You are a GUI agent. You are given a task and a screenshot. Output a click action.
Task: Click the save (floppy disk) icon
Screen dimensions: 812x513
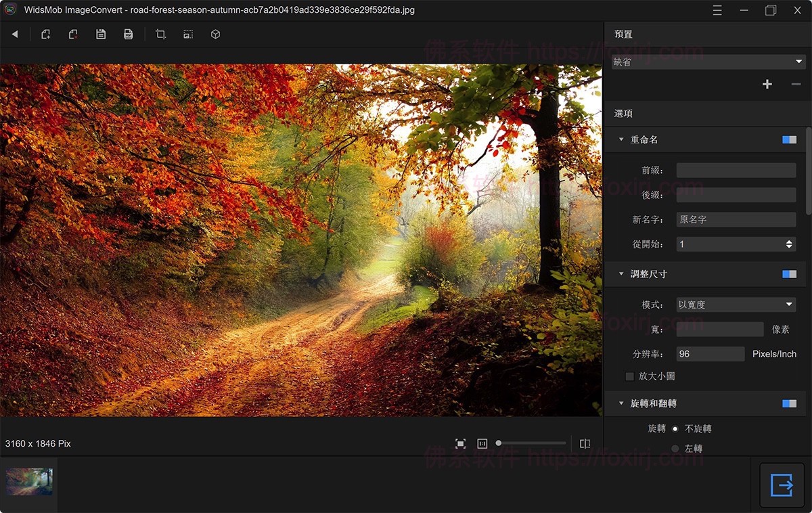[x=101, y=35]
